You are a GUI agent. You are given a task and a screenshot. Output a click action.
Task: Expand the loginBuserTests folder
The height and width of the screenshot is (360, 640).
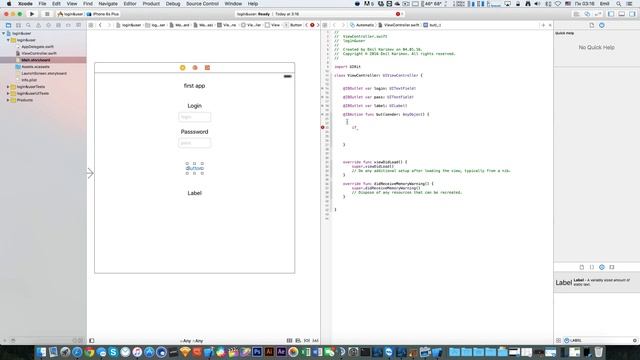[x=8, y=87]
